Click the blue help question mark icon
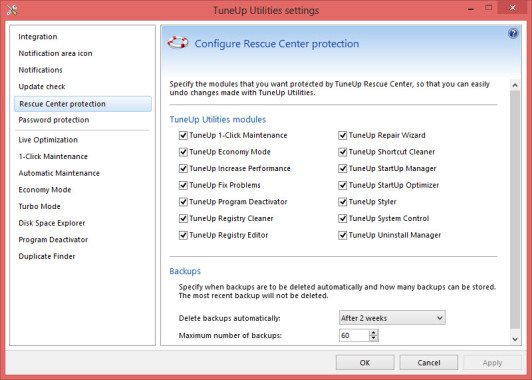This screenshot has width=532, height=380. tap(513, 33)
